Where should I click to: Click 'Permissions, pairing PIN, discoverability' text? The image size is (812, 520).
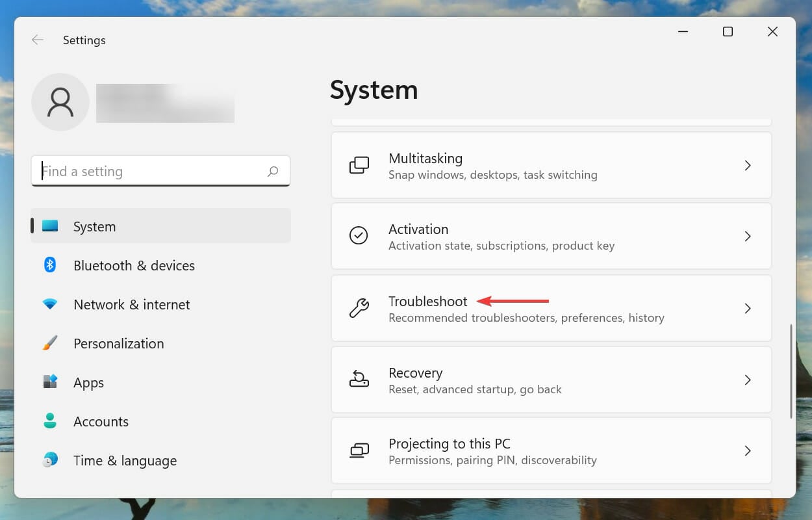point(492,460)
